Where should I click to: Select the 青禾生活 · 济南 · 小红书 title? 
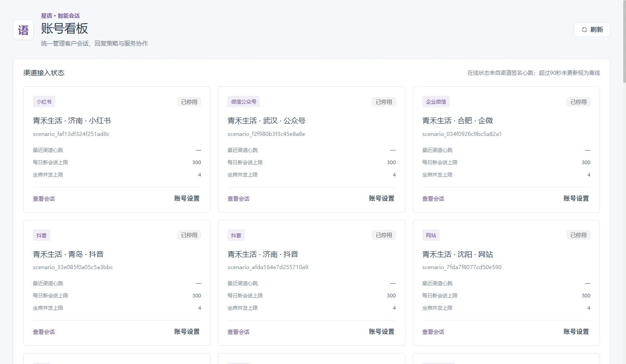(x=72, y=121)
